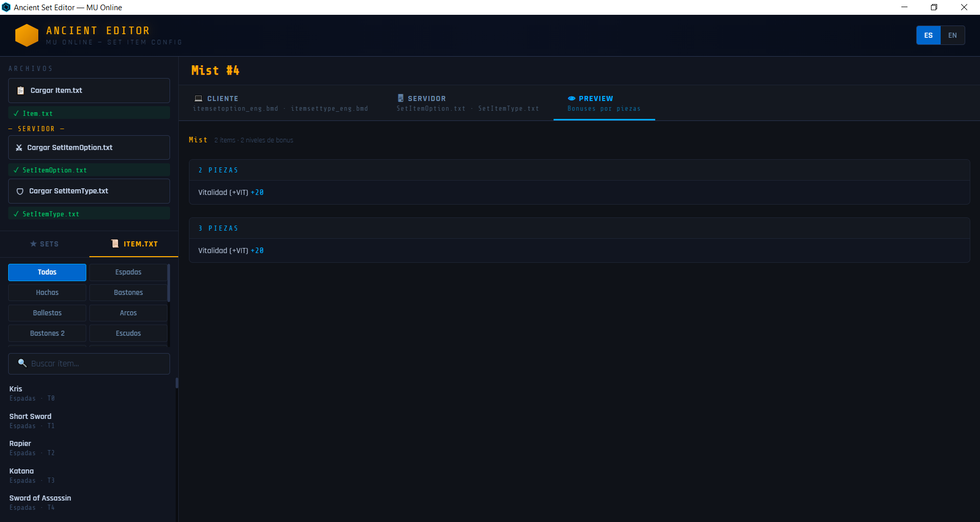This screenshot has height=522, width=980.
Task: Switch language to EN
Action: point(952,35)
